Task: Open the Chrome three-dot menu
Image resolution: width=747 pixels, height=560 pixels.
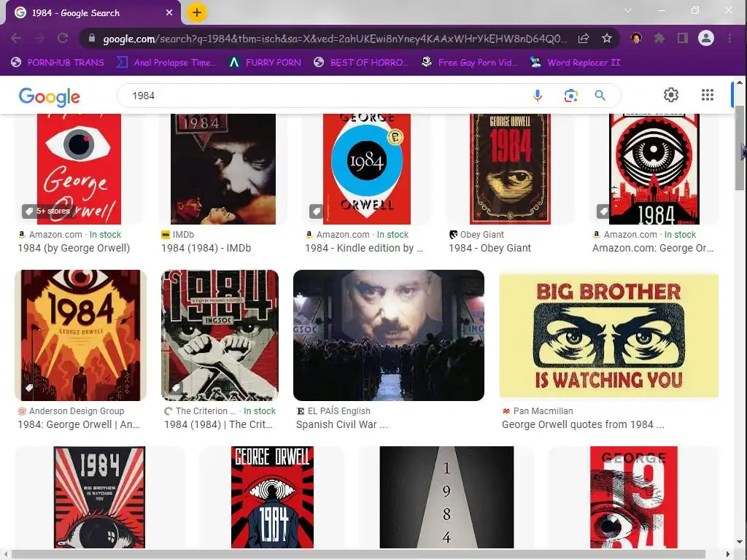Action: (x=729, y=38)
